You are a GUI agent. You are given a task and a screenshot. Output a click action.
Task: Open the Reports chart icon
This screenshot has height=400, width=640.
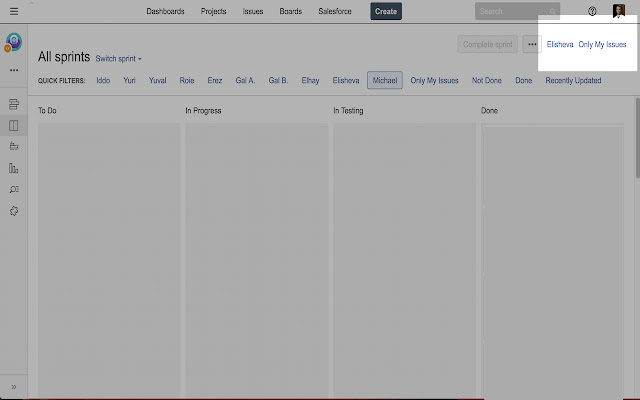click(x=13, y=168)
